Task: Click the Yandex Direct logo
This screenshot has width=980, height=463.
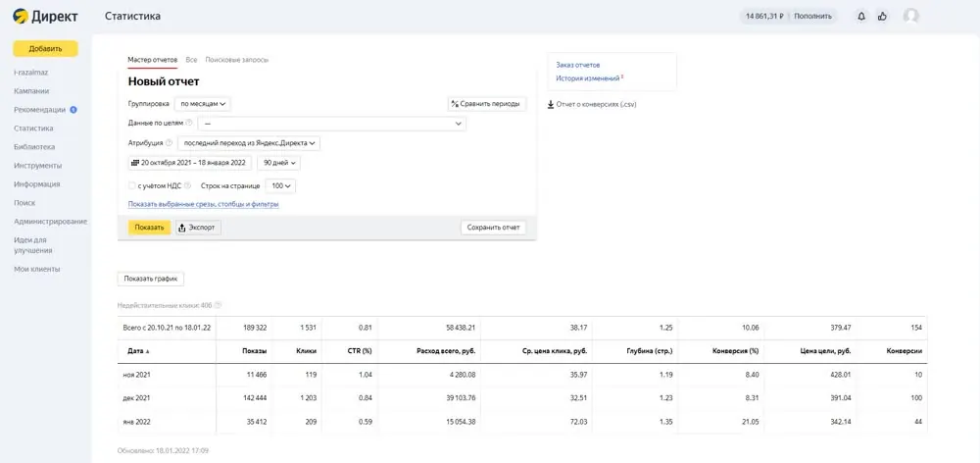Action: pos(46,17)
